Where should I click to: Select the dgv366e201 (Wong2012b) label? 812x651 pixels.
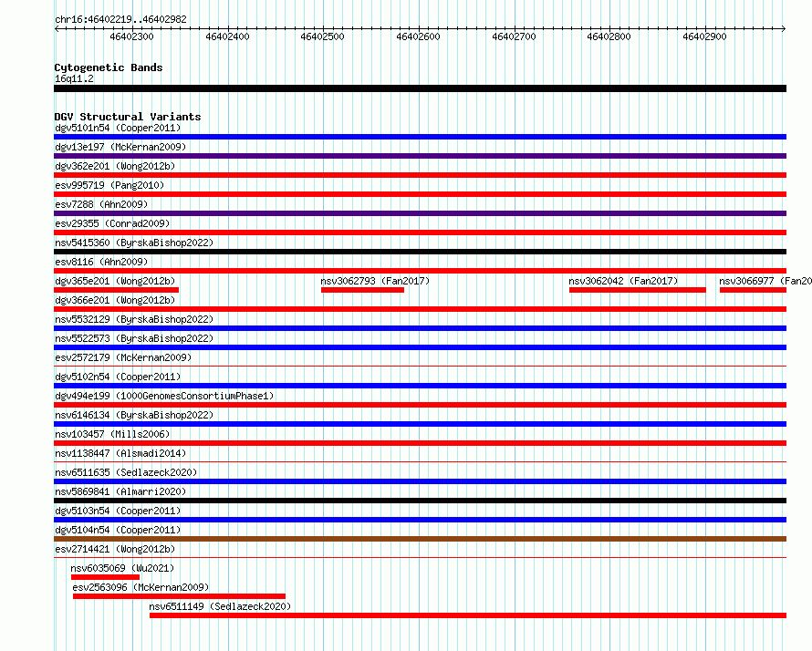tap(115, 300)
